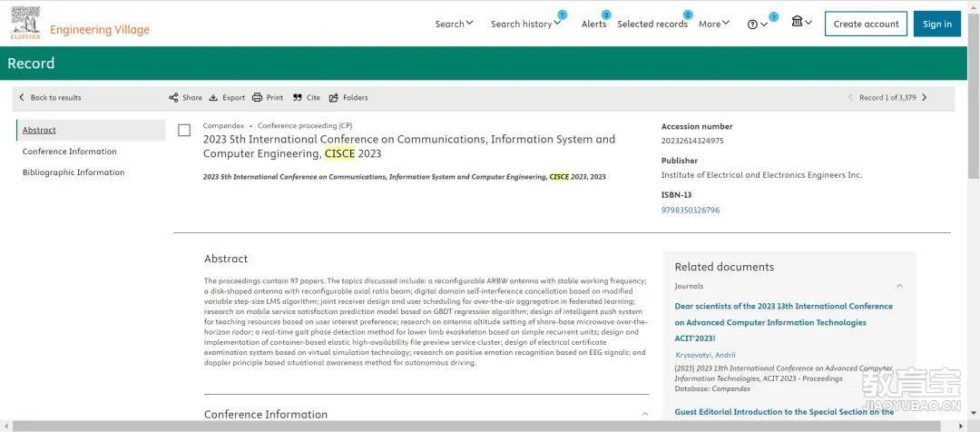Open the Alerts page
The image size is (980, 432).
click(593, 24)
